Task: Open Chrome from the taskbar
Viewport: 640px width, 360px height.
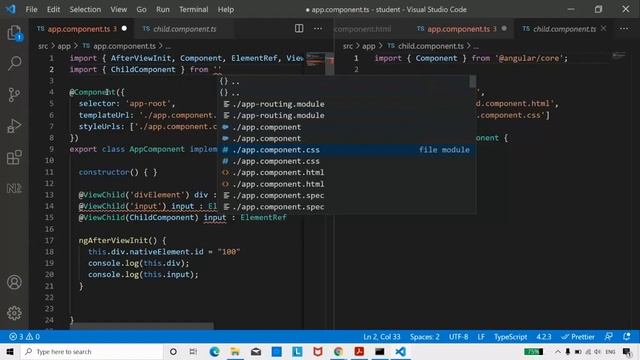Action: pyautogui.click(x=338, y=351)
